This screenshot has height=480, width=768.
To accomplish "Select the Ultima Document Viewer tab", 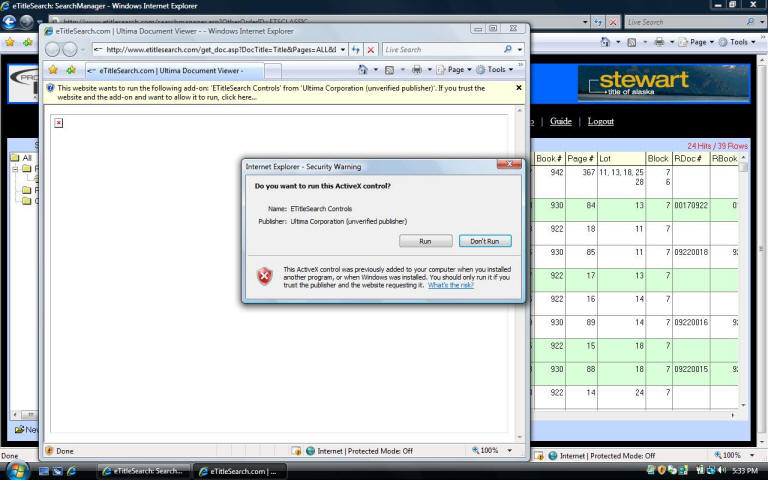I will [174, 71].
